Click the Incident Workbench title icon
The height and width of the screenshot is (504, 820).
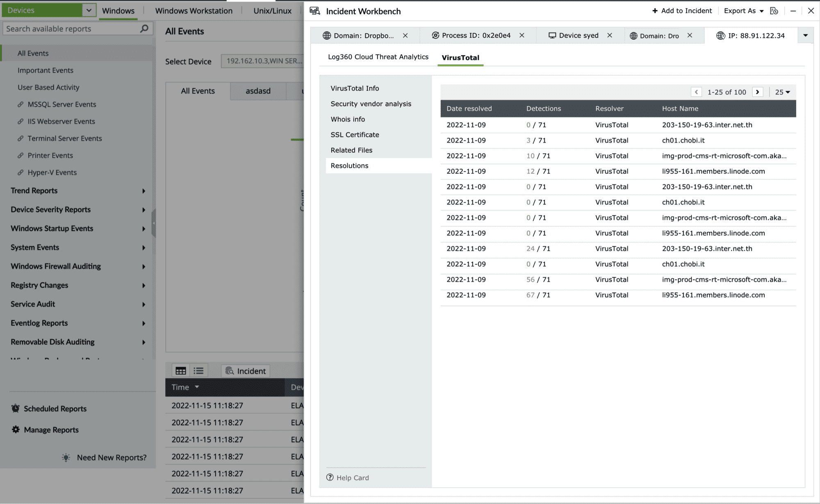pyautogui.click(x=315, y=11)
